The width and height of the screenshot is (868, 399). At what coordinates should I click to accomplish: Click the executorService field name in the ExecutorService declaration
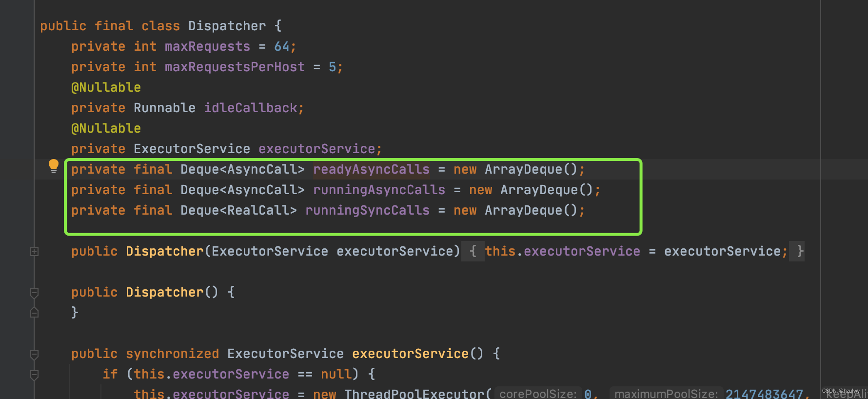(x=316, y=149)
